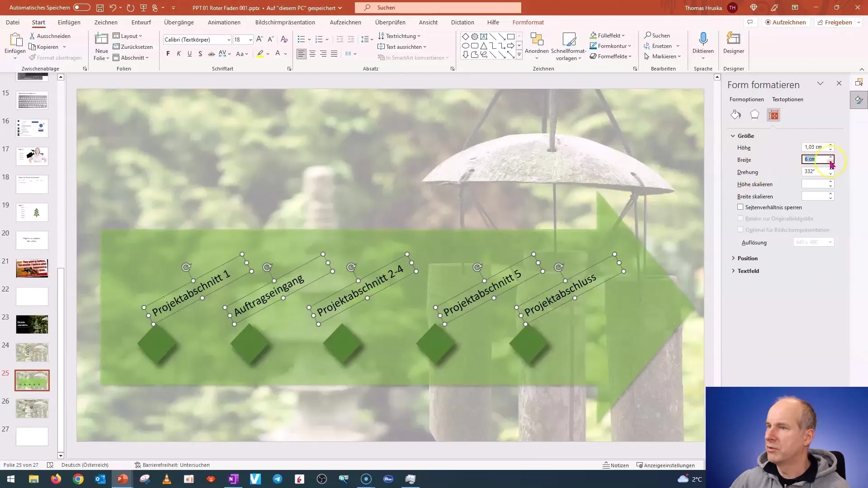
Task: Click the Formformat menu item
Action: 528,22
